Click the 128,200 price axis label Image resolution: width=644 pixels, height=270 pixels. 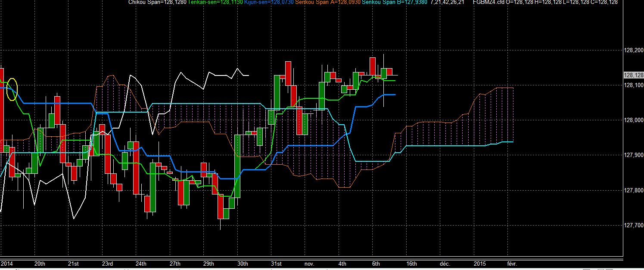(x=633, y=51)
